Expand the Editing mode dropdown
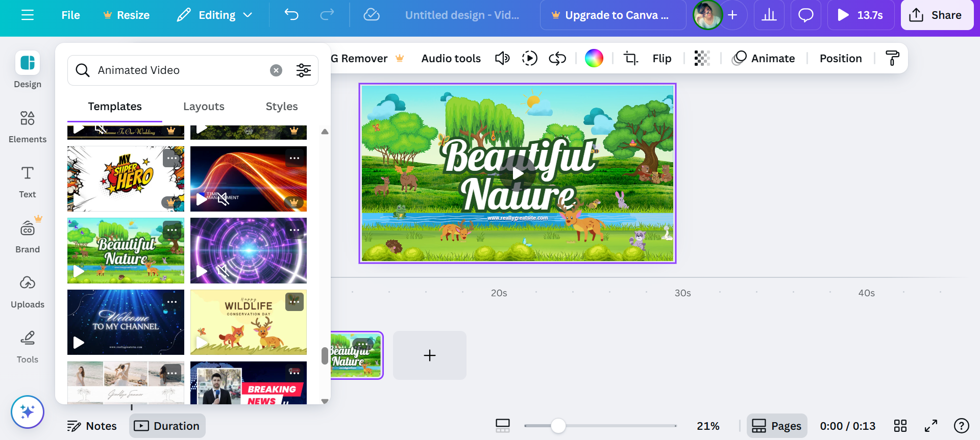Viewport: 980px width, 440px height. tap(214, 15)
